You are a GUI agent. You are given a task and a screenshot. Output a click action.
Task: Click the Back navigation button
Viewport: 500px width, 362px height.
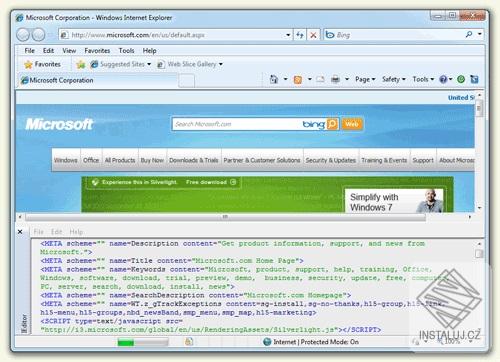(x=23, y=35)
